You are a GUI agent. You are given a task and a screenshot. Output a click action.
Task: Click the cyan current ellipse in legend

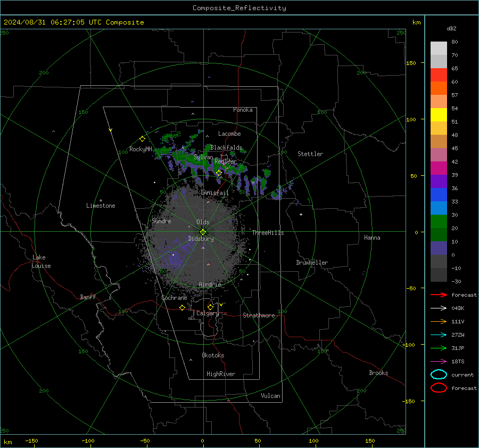coord(439,374)
